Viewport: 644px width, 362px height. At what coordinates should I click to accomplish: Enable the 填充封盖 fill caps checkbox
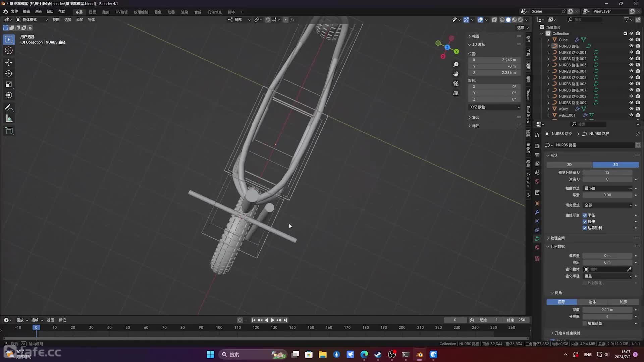pos(585,323)
